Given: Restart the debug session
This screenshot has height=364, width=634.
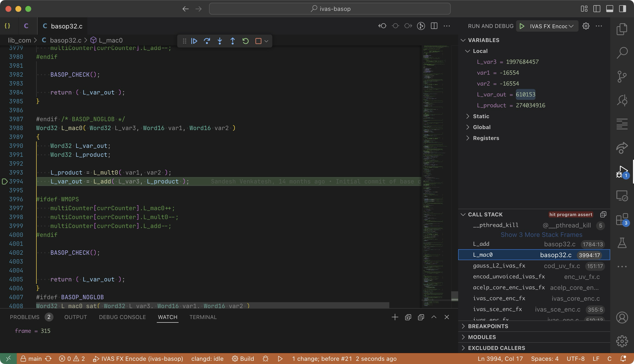Looking at the screenshot, I should (245, 41).
